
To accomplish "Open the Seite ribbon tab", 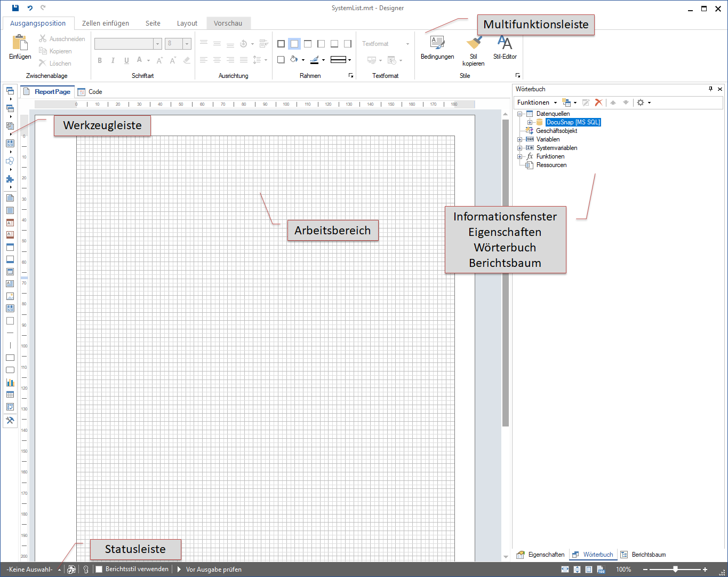I will coord(153,23).
